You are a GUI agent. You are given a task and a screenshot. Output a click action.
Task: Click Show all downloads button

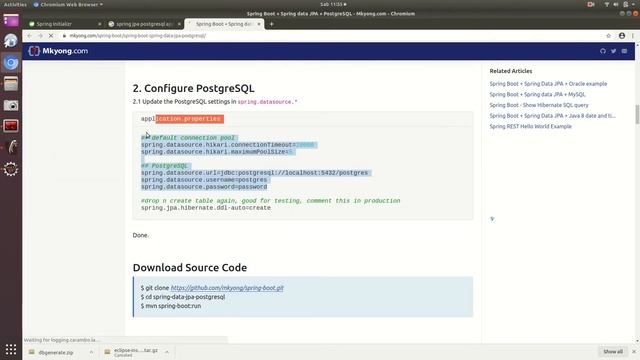[613, 351]
